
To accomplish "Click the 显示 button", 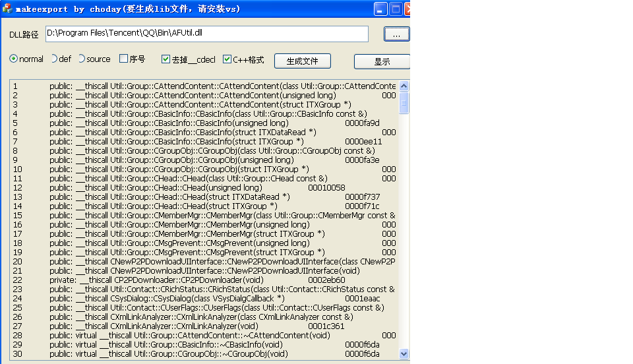I will coord(382,61).
